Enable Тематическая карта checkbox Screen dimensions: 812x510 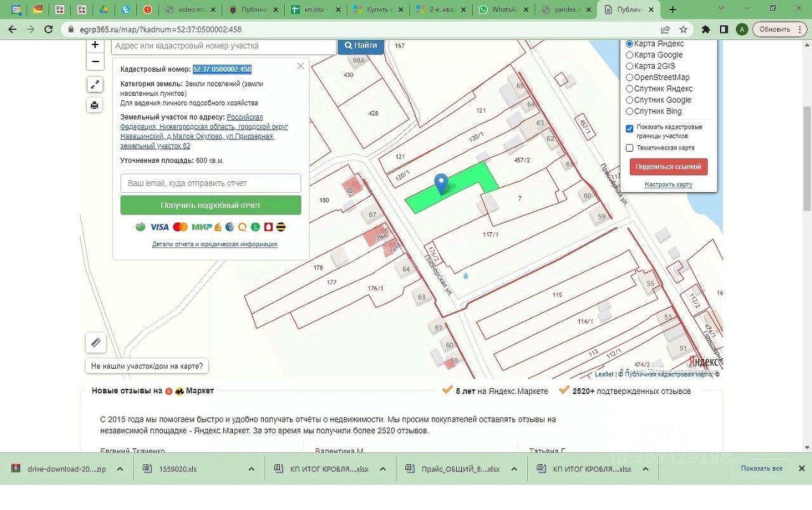tap(629, 148)
